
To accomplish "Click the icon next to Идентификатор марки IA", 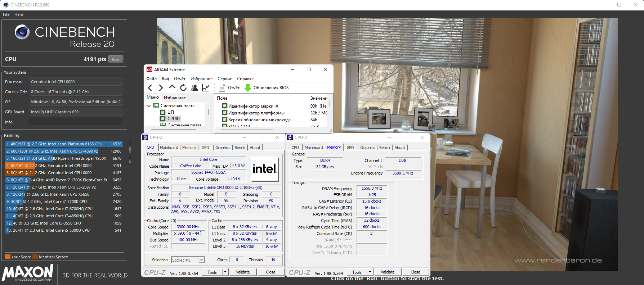I will [x=225, y=106].
